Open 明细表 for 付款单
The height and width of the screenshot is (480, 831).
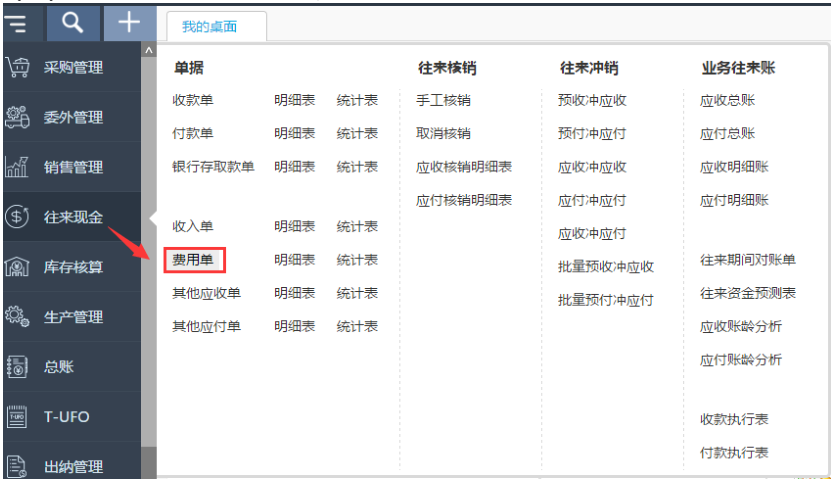coord(295,134)
